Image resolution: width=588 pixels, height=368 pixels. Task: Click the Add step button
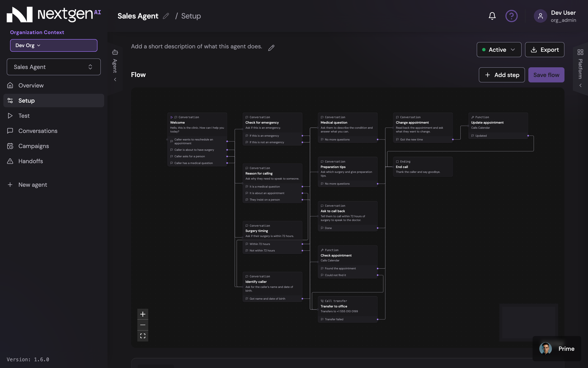pos(502,75)
